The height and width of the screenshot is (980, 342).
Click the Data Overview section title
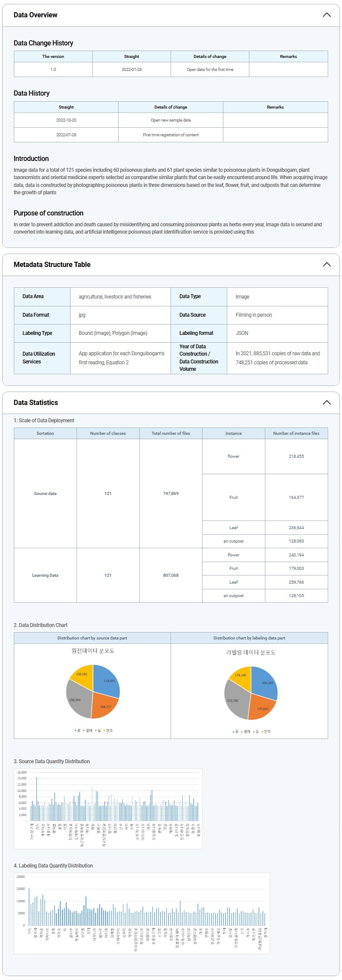[x=35, y=15]
